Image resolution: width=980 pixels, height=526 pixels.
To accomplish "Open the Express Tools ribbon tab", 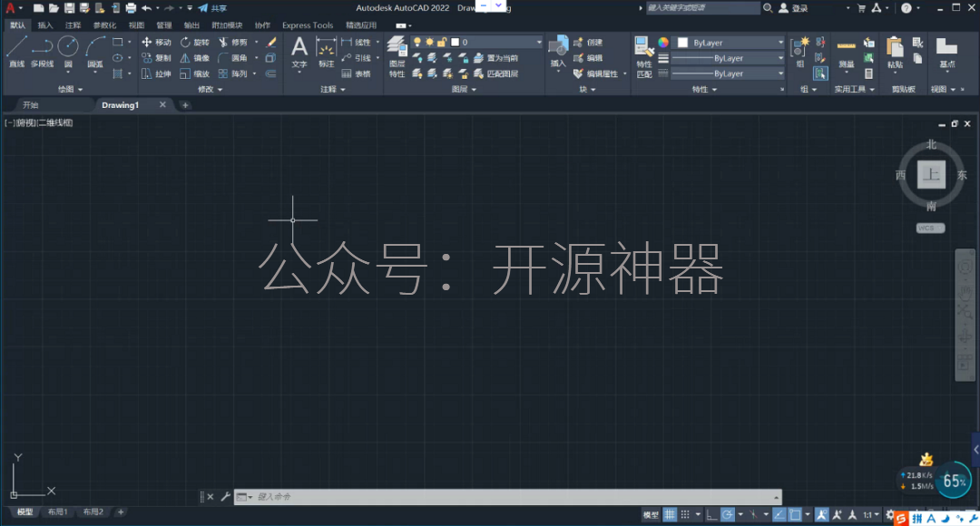I will (308, 25).
